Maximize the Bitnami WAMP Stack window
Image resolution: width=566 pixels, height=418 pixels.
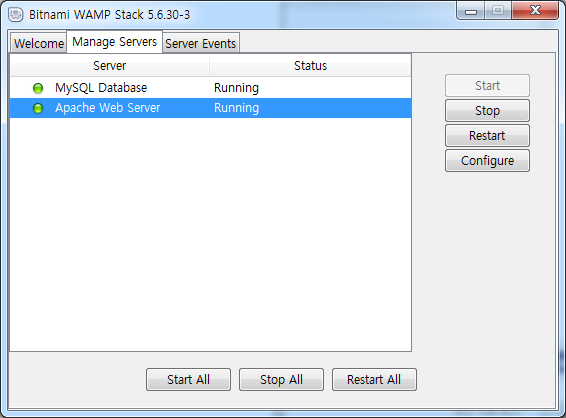pyautogui.click(x=498, y=11)
